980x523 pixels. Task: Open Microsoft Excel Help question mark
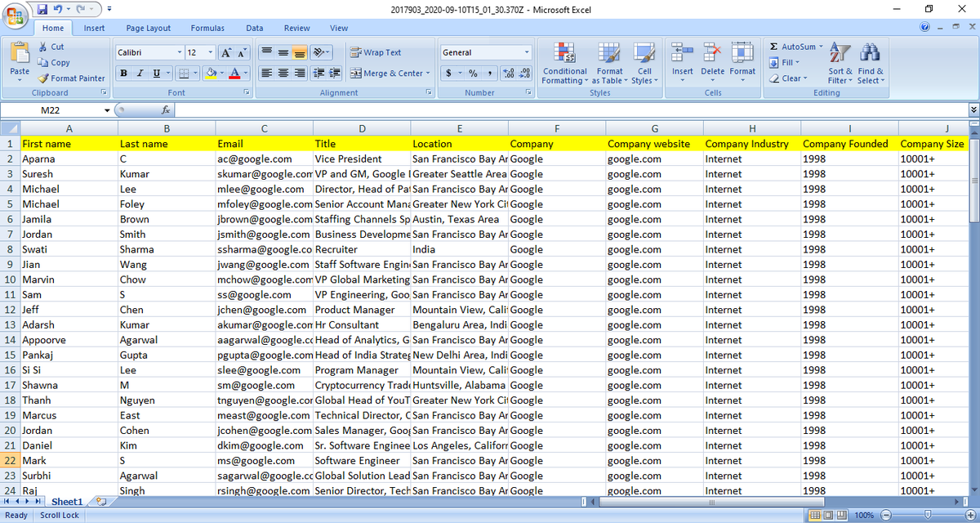[925, 28]
